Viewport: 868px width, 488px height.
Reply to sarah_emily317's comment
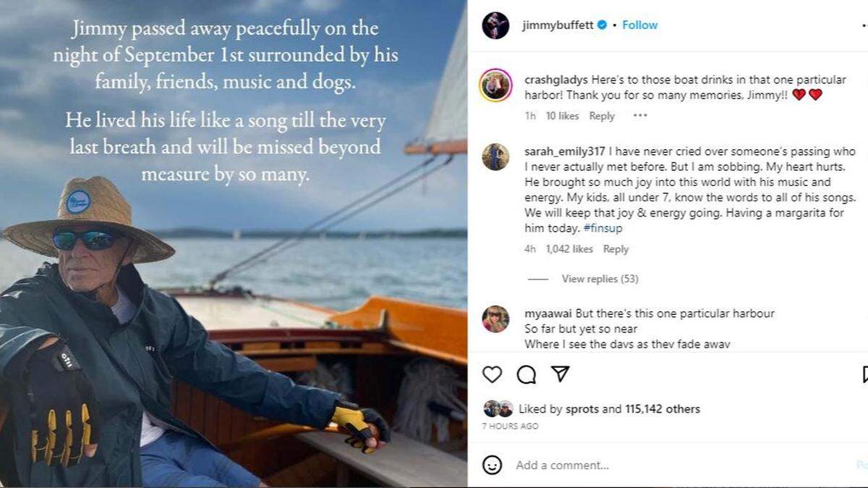[615, 248]
